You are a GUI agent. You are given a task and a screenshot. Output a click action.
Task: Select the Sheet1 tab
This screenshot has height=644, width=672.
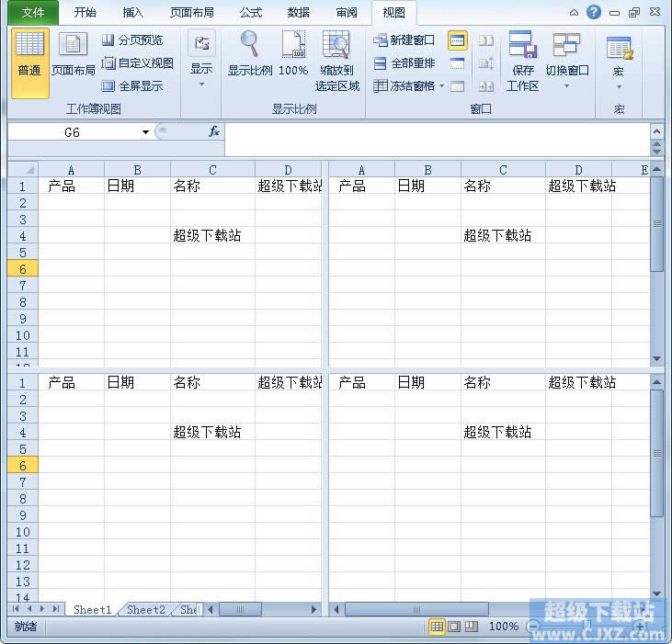pos(92,609)
